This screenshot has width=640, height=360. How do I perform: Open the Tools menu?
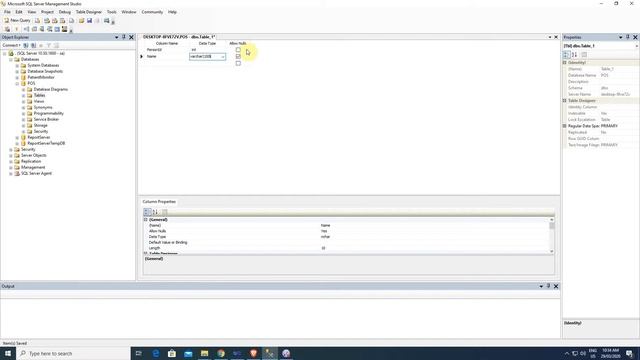(111, 12)
